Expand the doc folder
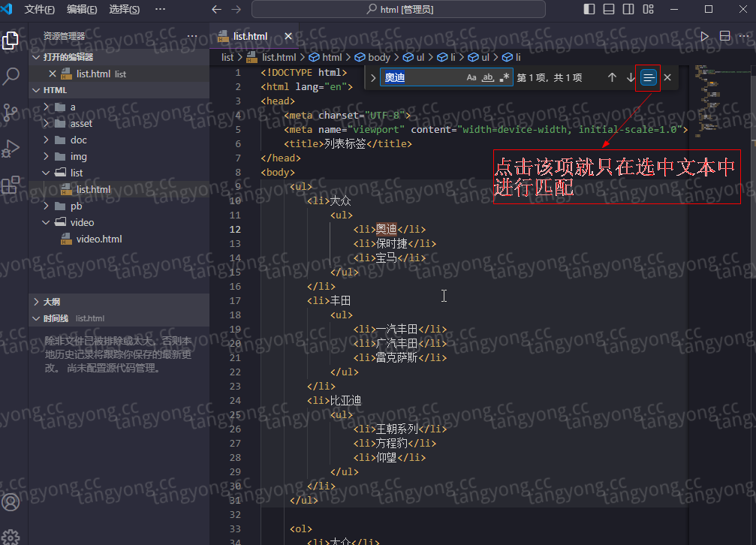This screenshot has height=545, width=756. point(47,140)
